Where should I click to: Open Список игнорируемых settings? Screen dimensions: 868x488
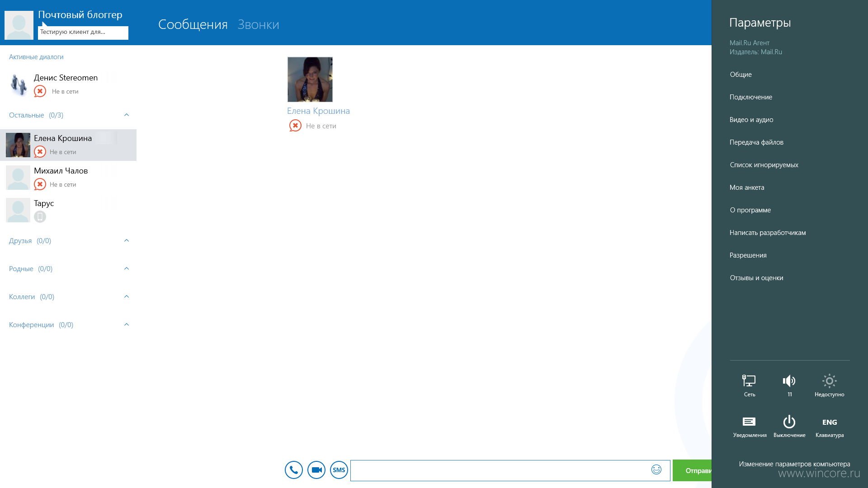(764, 165)
